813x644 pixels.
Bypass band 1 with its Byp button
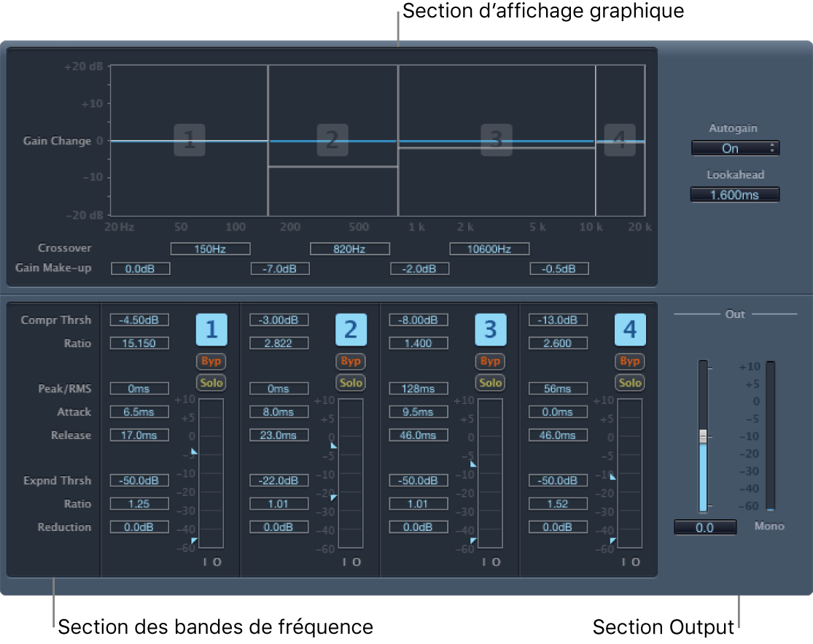click(x=211, y=361)
